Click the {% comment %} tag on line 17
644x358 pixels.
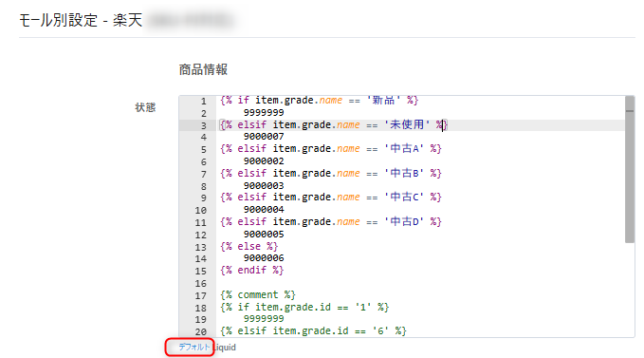coord(258,294)
